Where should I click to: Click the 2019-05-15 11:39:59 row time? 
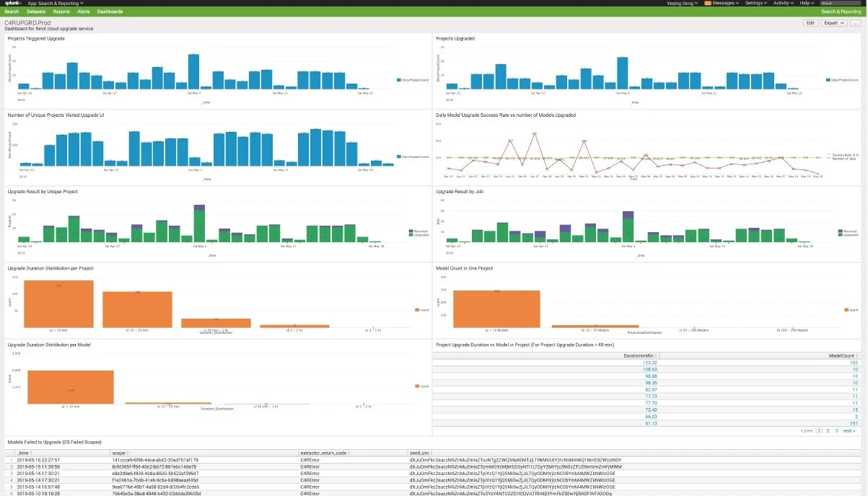[x=38, y=466]
